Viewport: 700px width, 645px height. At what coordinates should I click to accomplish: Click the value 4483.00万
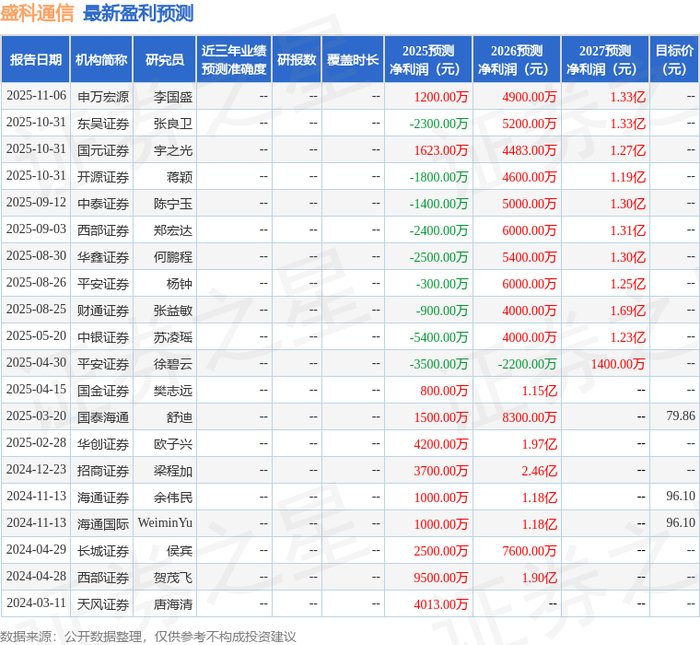click(529, 150)
